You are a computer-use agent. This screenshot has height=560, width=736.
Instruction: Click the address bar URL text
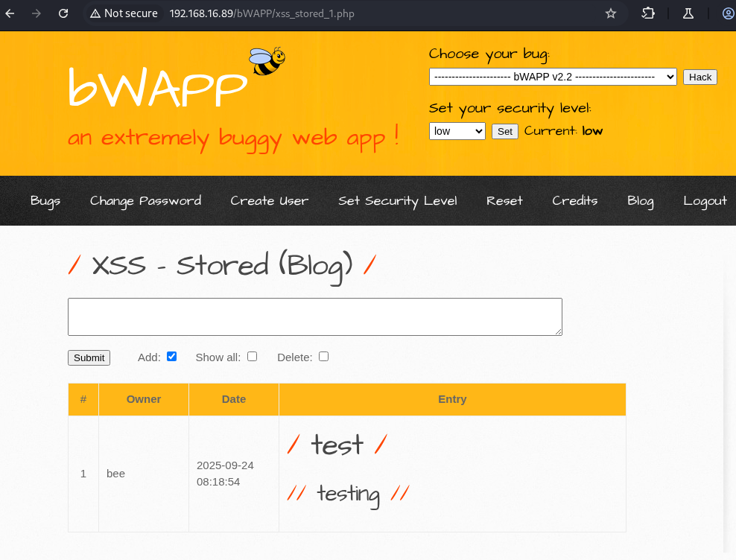point(262,13)
